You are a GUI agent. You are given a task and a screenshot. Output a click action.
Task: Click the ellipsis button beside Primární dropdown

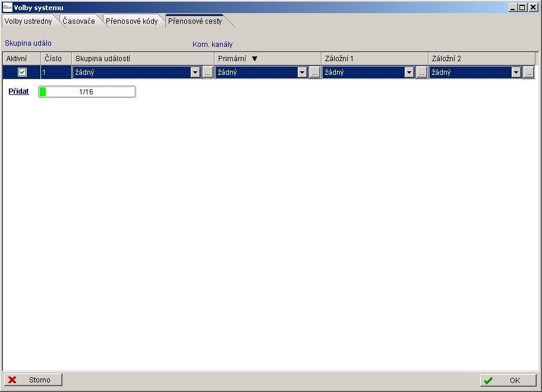314,72
